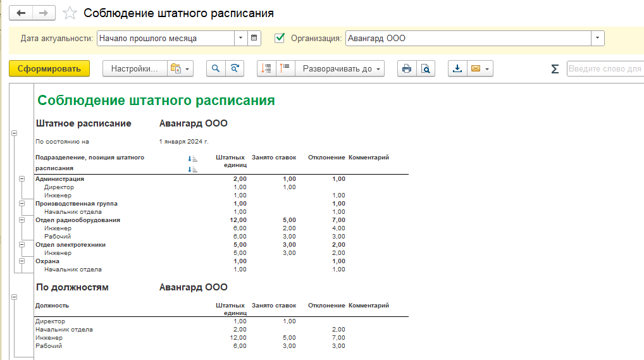Click green report title Соблюдение штатного расписания

pyautogui.click(x=156, y=100)
